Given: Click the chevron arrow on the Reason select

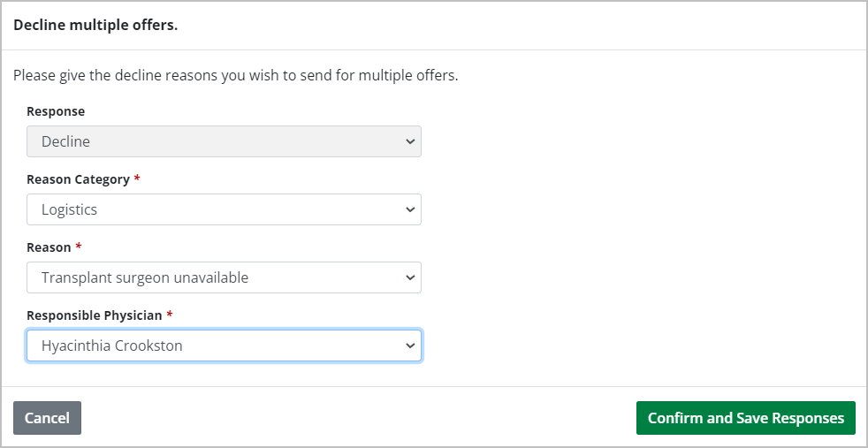Looking at the screenshot, I should (x=409, y=277).
